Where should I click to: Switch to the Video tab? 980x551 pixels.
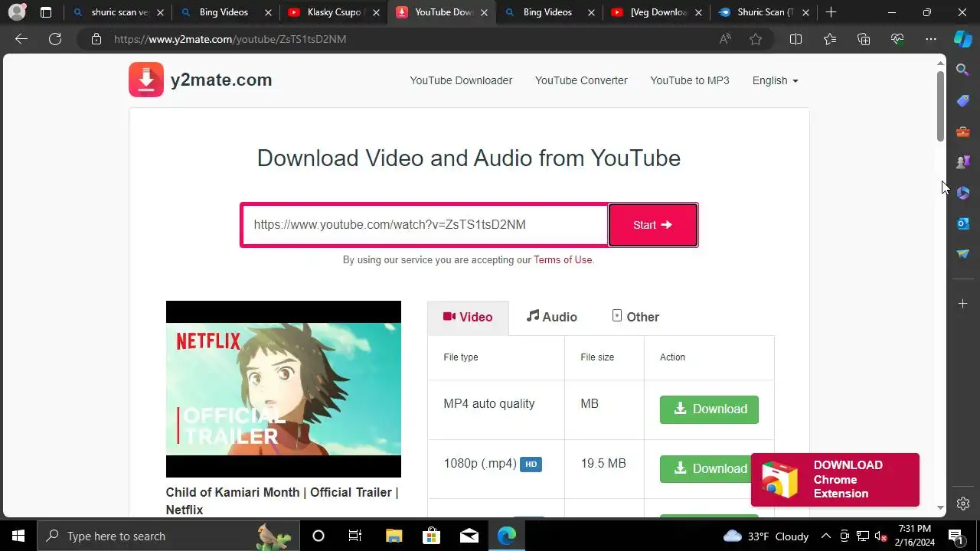tap(468, 317)
